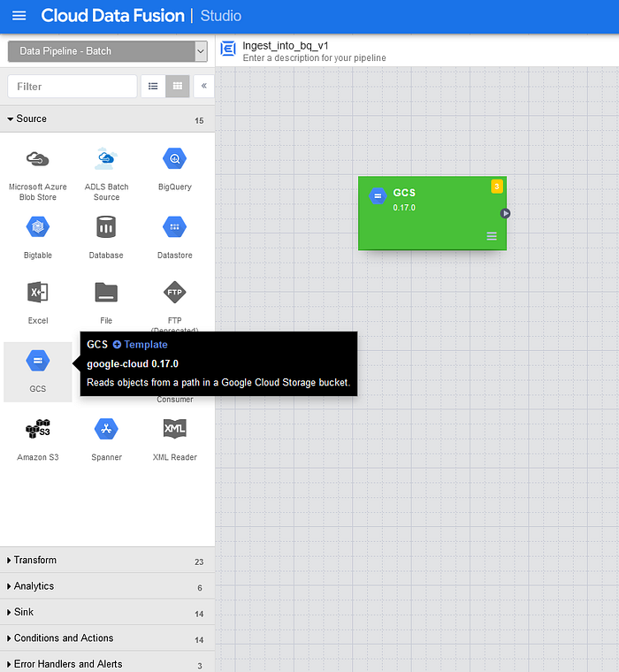Click the yellow 3 error badge on GCS node
Viewport: 619px width, 672px height.
(497, 187)
